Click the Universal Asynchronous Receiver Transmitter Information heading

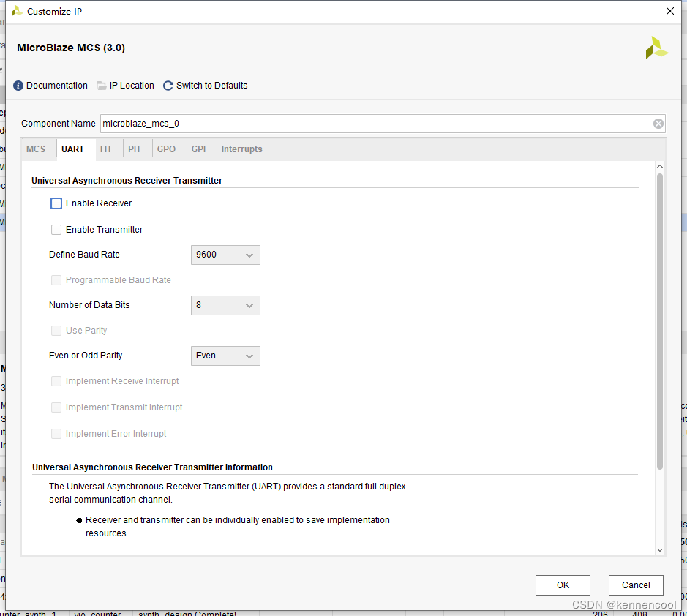tap(152, 467)
